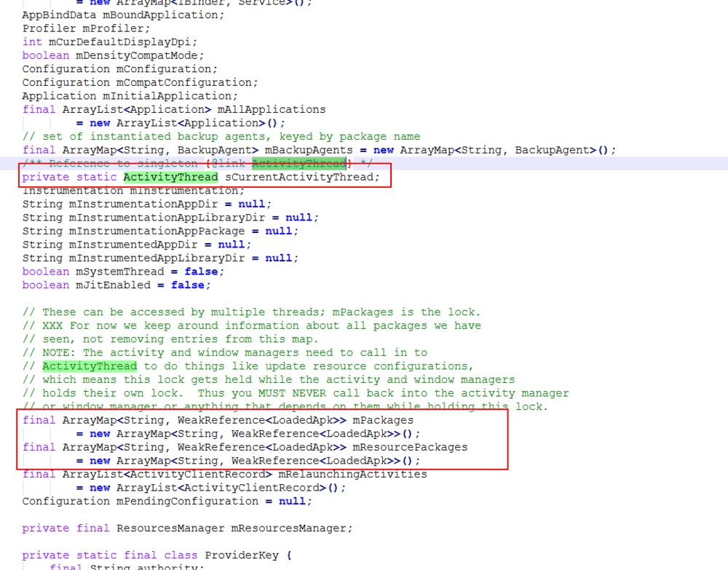Screen dimensions: 728x570
Task: Click the "mSystemThread" variable
Action: click(120, 271)
